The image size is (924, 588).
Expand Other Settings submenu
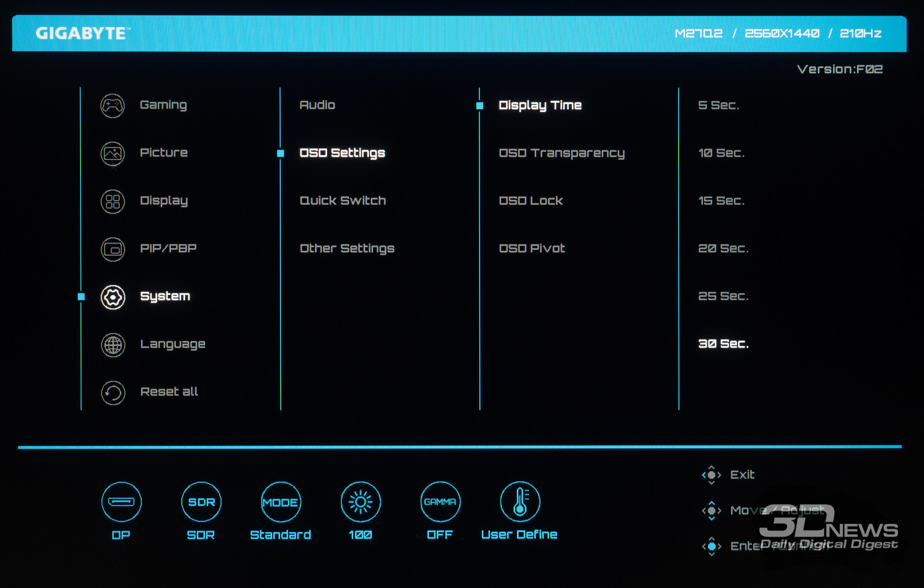[346, 249]
